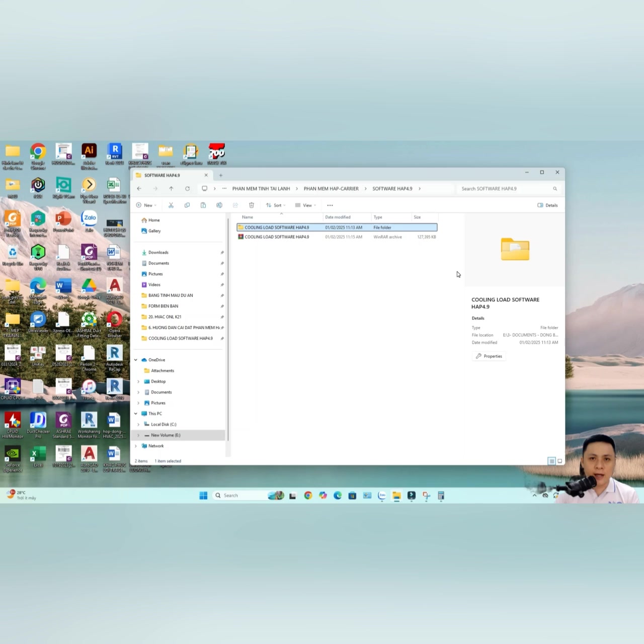
Task: Click PHAN MEM HAP-CARRIER in breadcrumb
Action: tap(331, 189)
